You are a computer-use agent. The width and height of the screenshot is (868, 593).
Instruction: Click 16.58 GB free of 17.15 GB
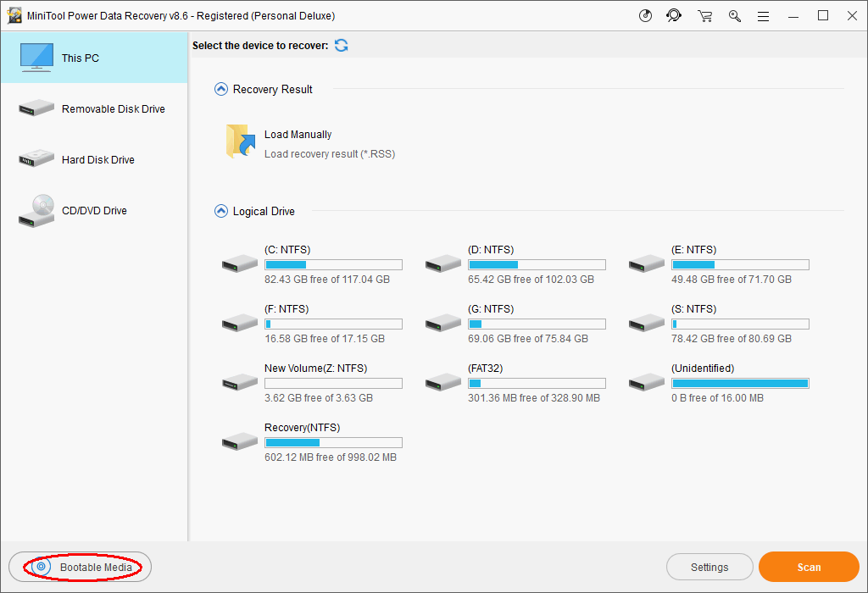coord(325,339)
